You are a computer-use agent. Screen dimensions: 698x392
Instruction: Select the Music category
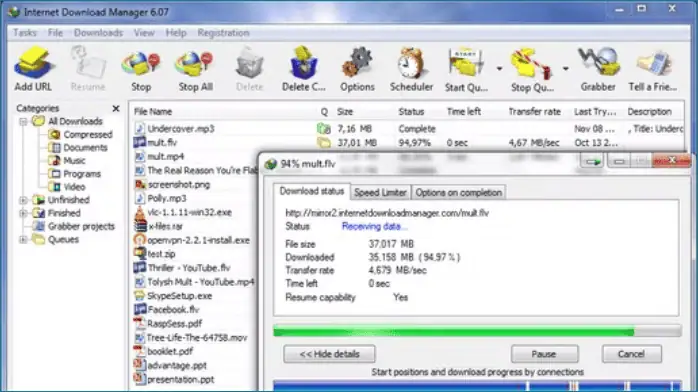(x=67, y=161)
